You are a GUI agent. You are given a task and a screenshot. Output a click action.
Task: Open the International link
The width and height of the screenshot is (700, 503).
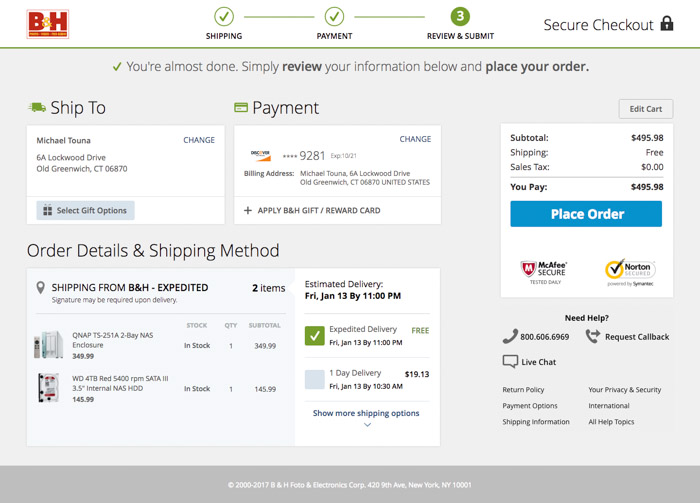click(x=609, y=406)
